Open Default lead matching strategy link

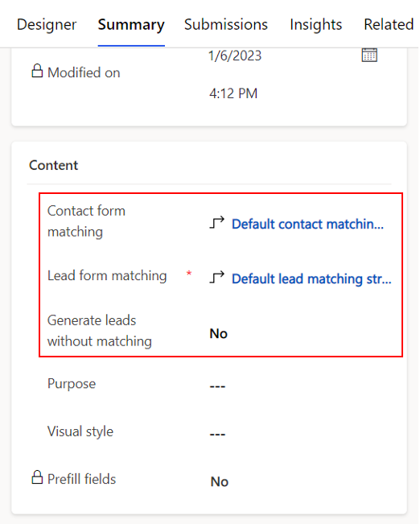311,279
